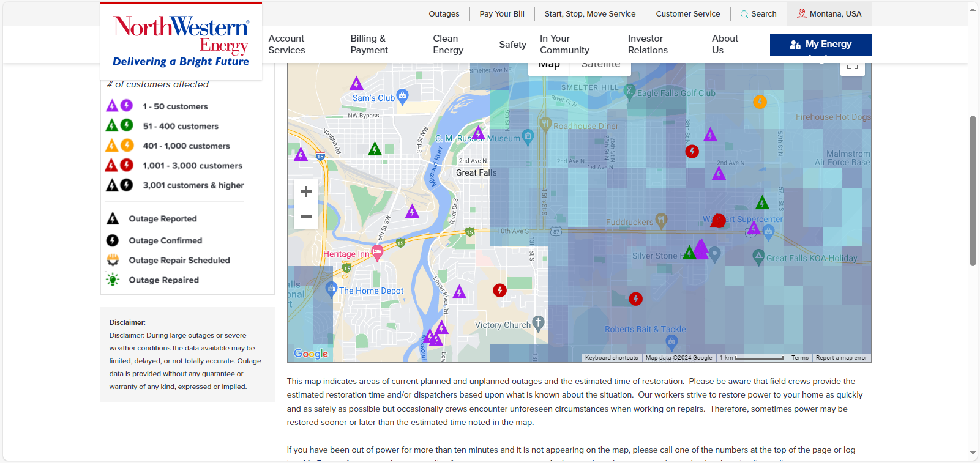Open the Account Services menu
The width and height of the screenshot is (980, 463).
tap(286, 44)
